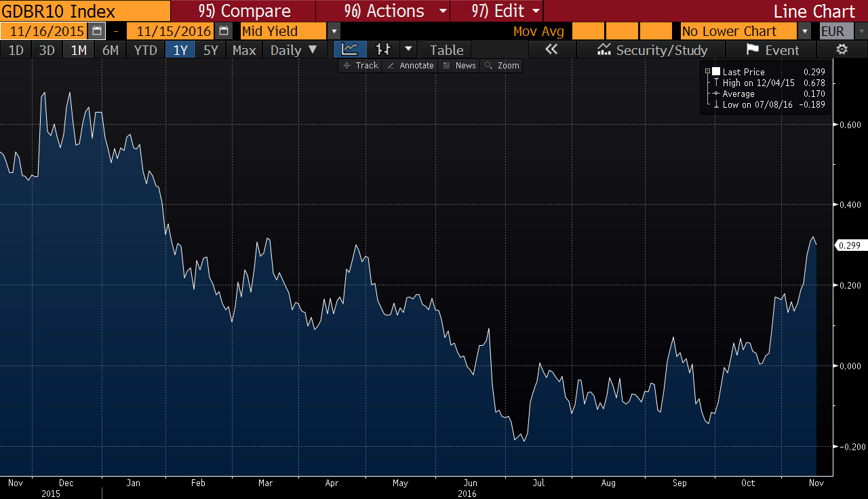Click the 0.600 y-axis label
Viewport: 868px width, 499px height.
[850, 125]
